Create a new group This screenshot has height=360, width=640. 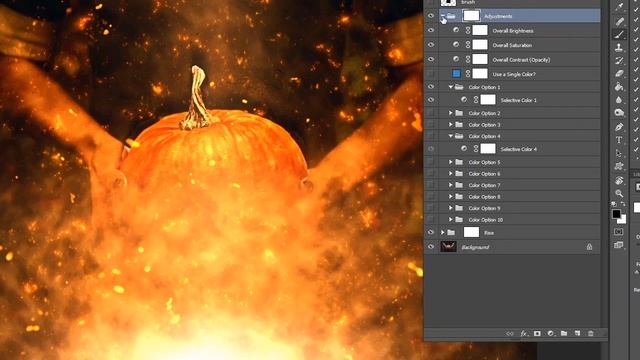click(x=564, y=333)
